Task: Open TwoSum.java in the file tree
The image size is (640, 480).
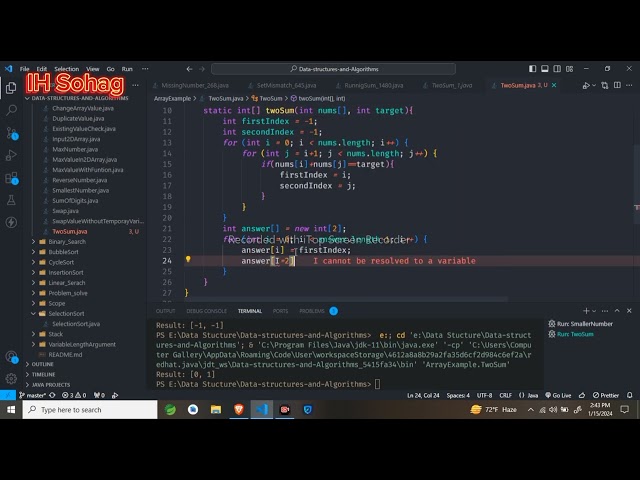Action: [x=69, y=231]
